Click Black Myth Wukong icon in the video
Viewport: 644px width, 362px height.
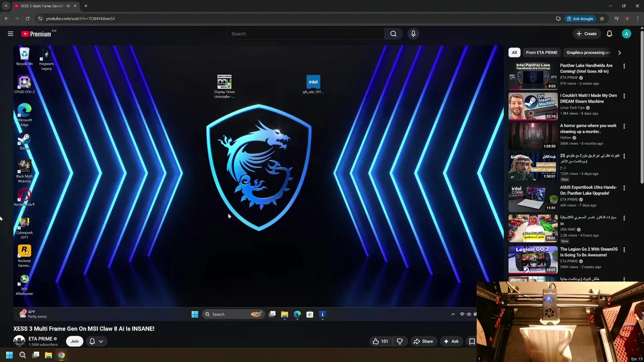24,171
